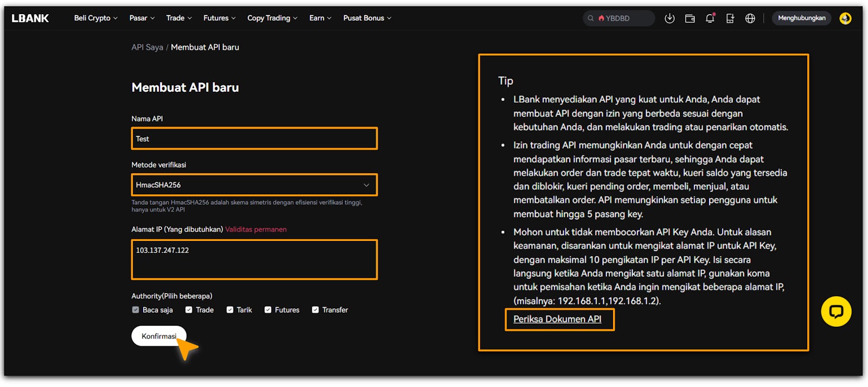
Task: Click the Nama API input field
Action: [254, 139]
